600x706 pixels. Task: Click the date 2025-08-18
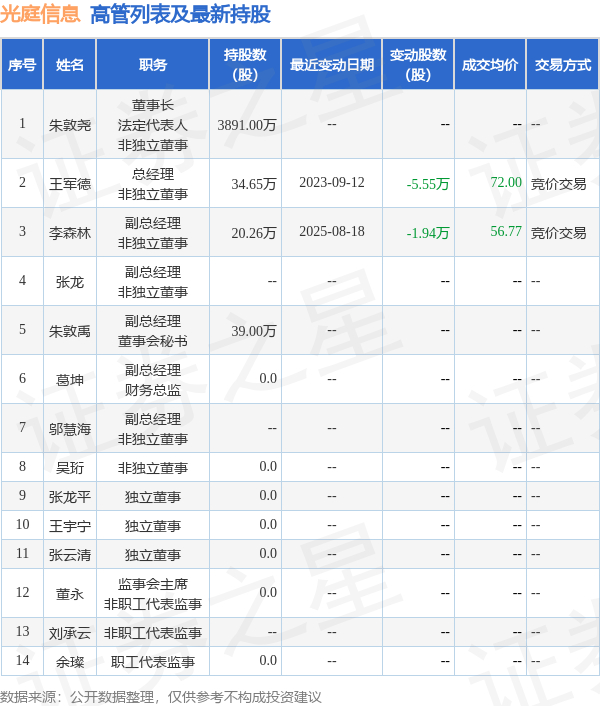tap(332, 231)
